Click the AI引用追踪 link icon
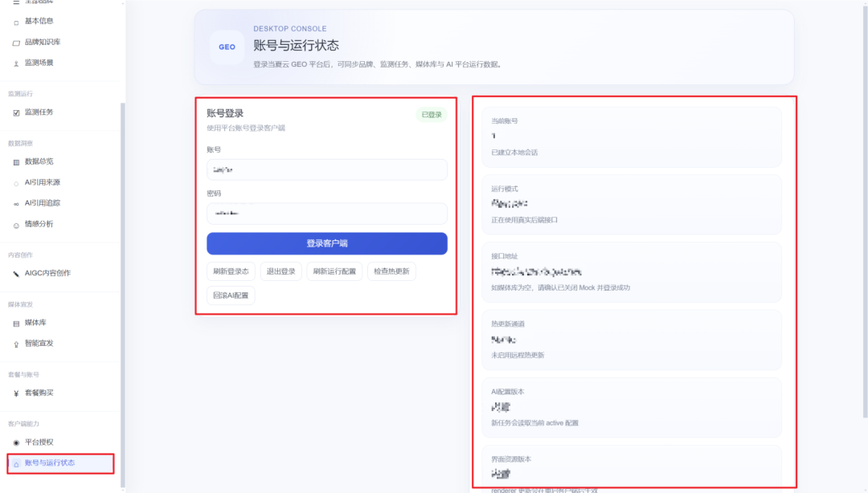Screen dimensions: 868x493 [16, 204]
